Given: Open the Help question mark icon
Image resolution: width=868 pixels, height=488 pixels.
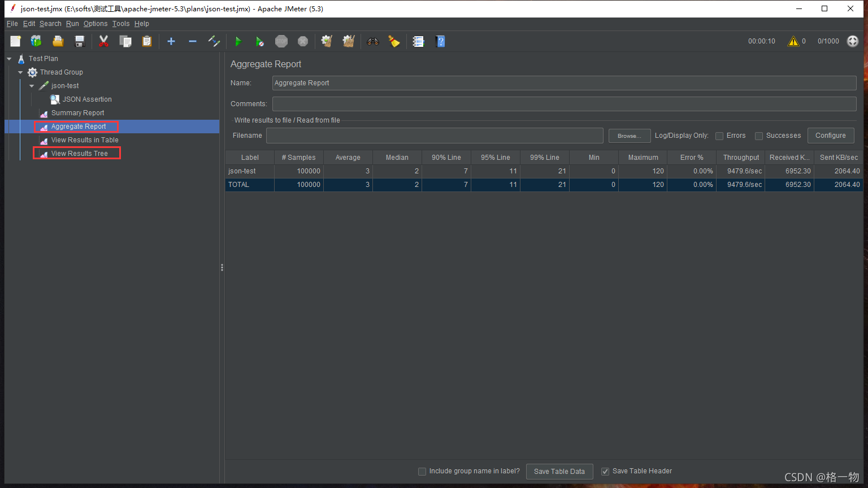Looking at the screenshot, I should coord(440,41).
